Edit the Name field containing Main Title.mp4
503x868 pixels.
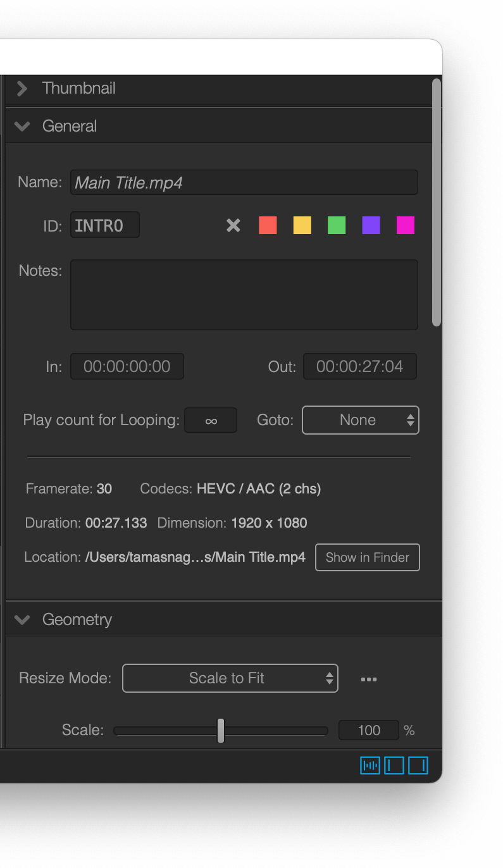pos(244,182)
